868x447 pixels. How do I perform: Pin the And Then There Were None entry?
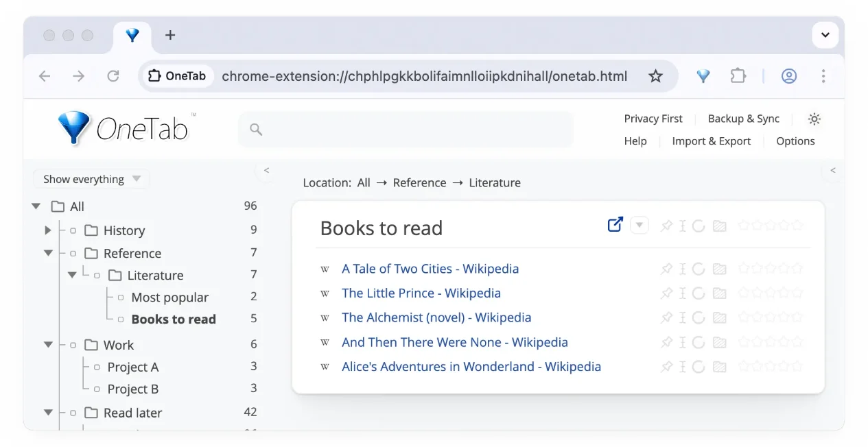point(666,343)
